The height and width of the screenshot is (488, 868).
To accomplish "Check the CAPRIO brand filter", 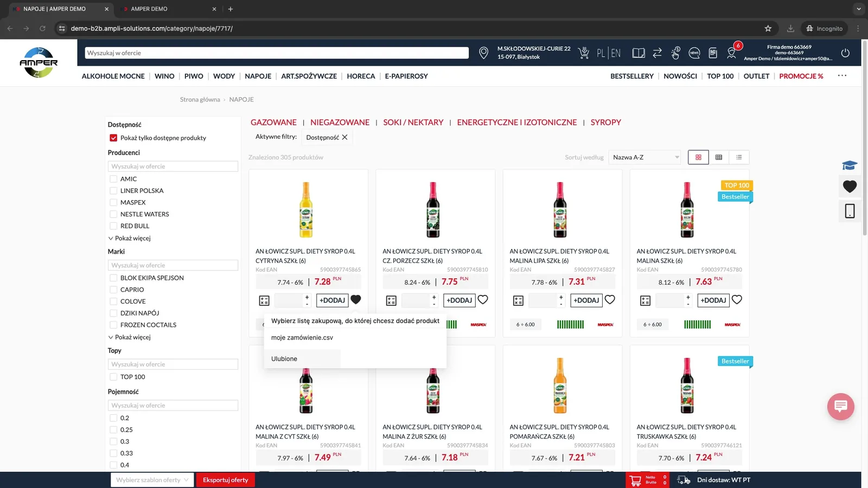I will pyautogui.click(x=113, y=290).
